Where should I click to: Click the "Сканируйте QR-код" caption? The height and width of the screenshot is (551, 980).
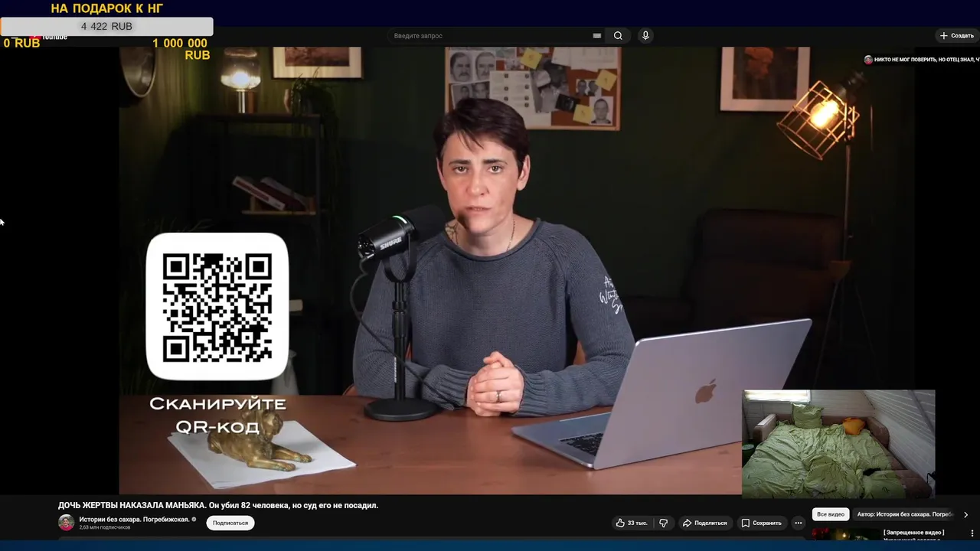coord(217,415)
